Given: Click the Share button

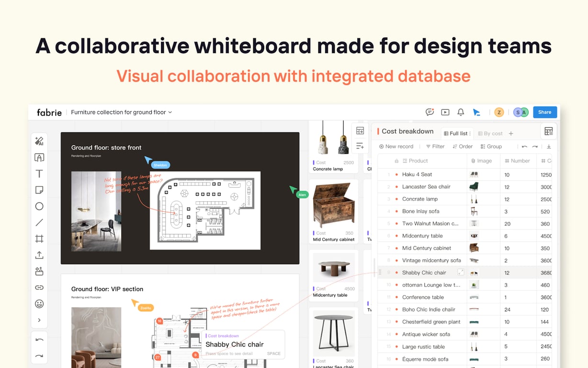Looking at the screenshot, I should (x=545, y=112).
